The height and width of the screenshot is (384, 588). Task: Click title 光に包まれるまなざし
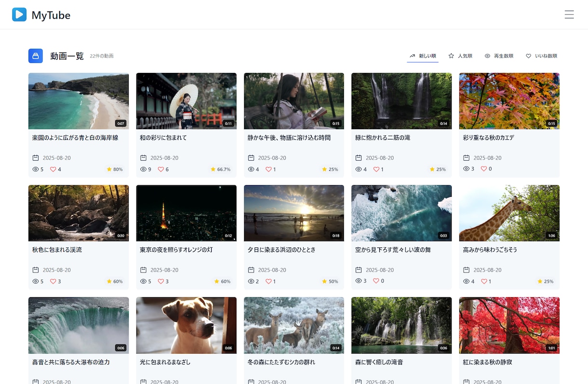click(x=165, y=362)
